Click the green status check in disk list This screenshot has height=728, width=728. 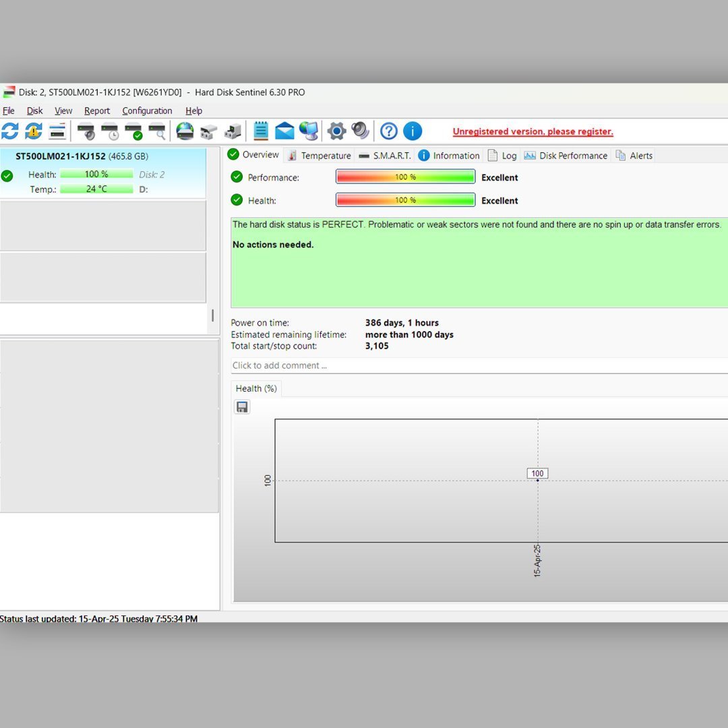click(x=7, y=176)
